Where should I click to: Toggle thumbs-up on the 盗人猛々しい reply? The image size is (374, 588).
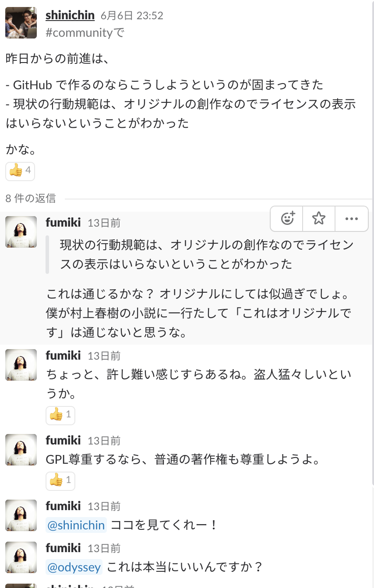point(60,415)
